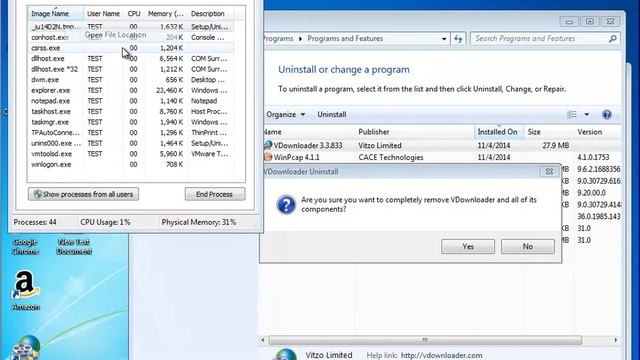Viewport: 640px width, 360px height.
Task: Click the refresh icon beside the address bar
Action: [x=458, y=39]
